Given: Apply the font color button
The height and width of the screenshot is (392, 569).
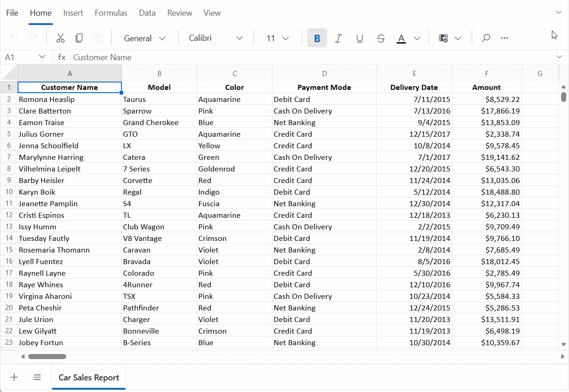Looking at the screenshot, I should 401,38.
